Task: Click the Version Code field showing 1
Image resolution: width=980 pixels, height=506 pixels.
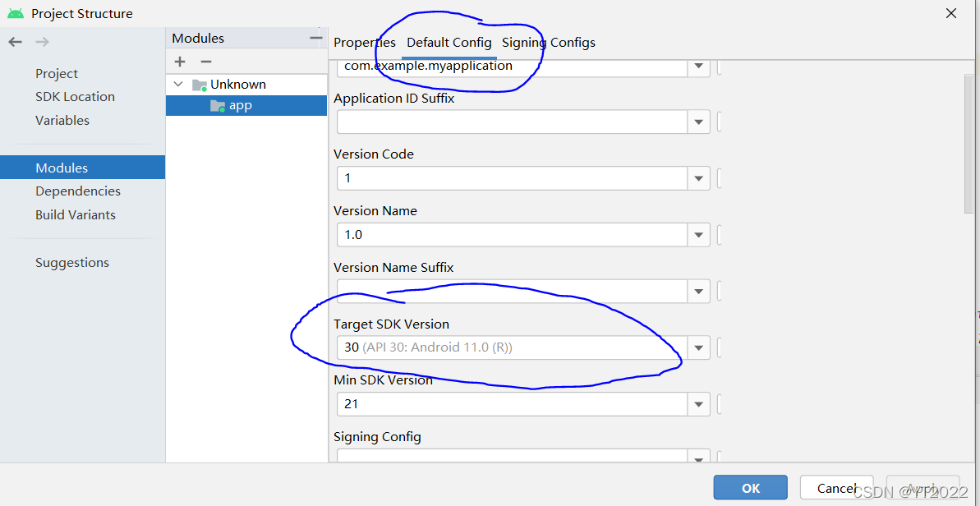Action: [x=513, y=178]
